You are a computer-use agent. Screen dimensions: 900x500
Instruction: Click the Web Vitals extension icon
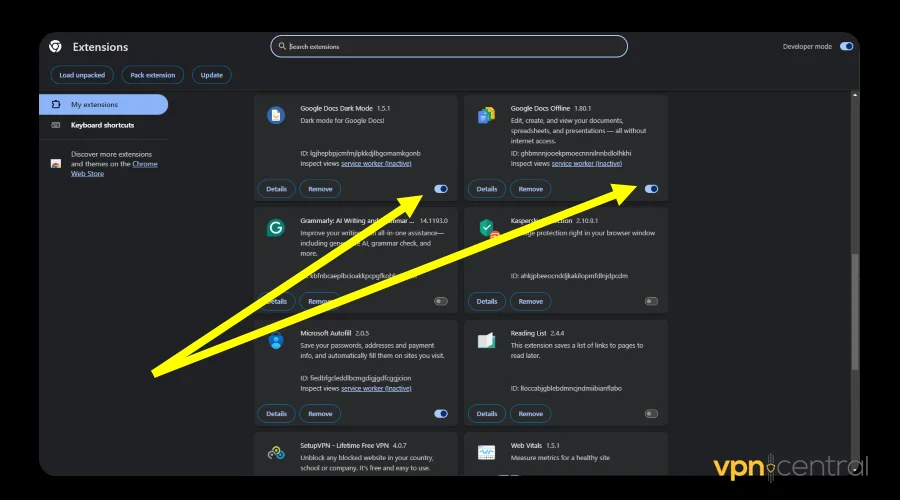click(x=487, y=453)
